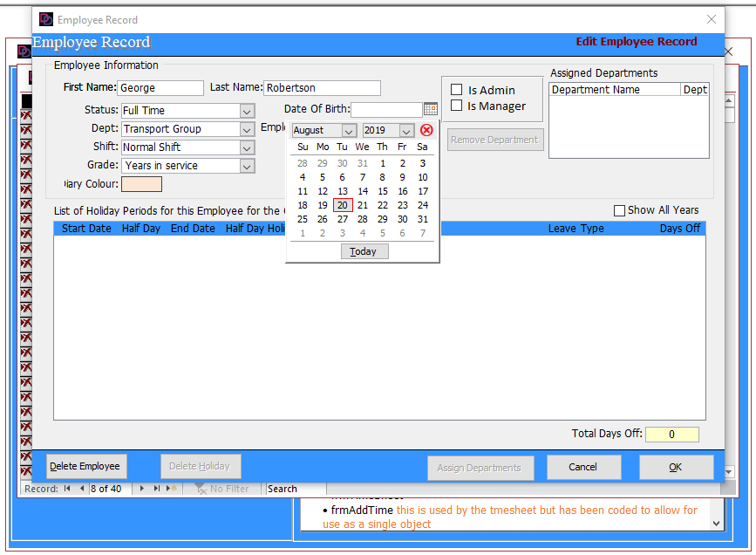Open the Date Of Birth calendar picker icon

coord(431,109)
